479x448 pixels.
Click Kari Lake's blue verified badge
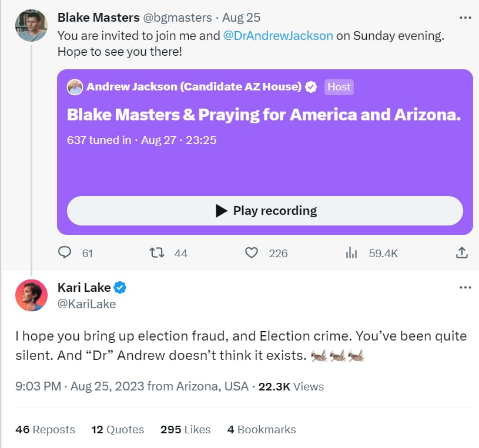[120, 288]
